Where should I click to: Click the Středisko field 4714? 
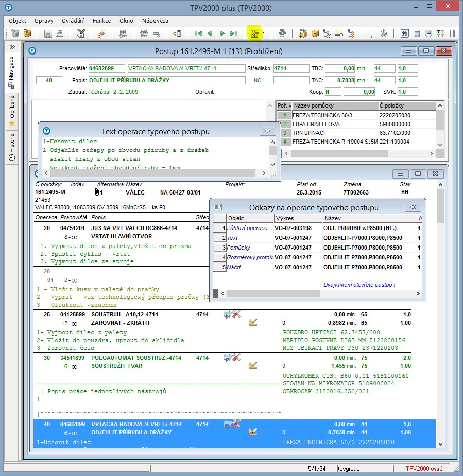[291, 68]
